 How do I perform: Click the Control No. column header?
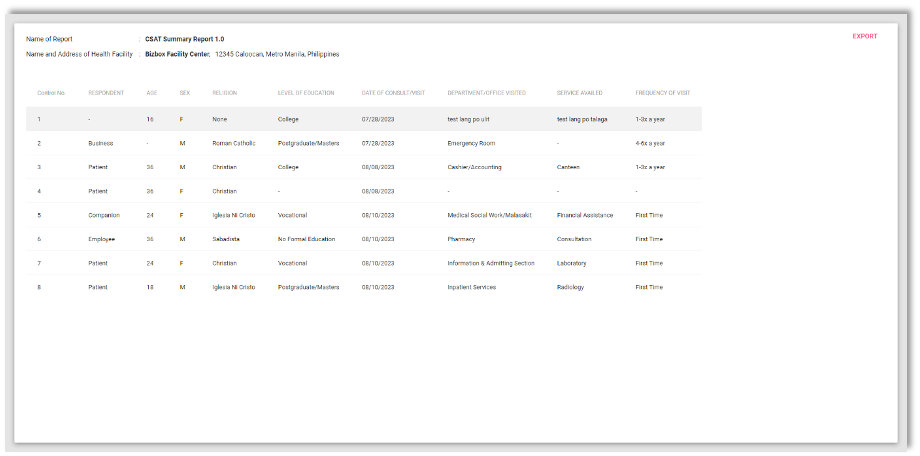(51, 93)
